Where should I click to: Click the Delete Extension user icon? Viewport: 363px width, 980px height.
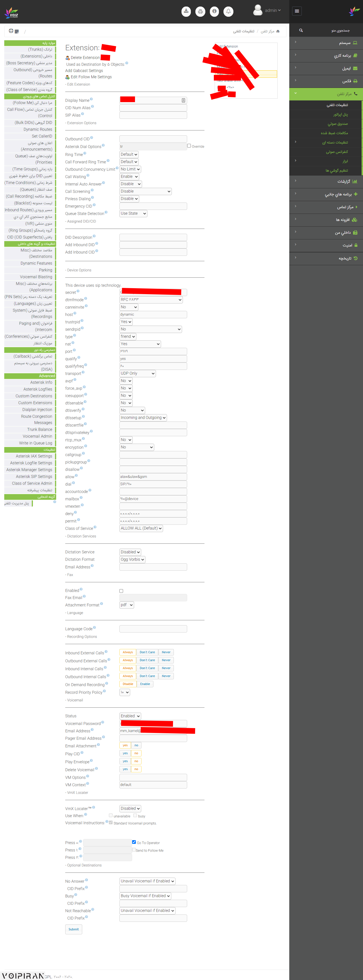(67, 58)
